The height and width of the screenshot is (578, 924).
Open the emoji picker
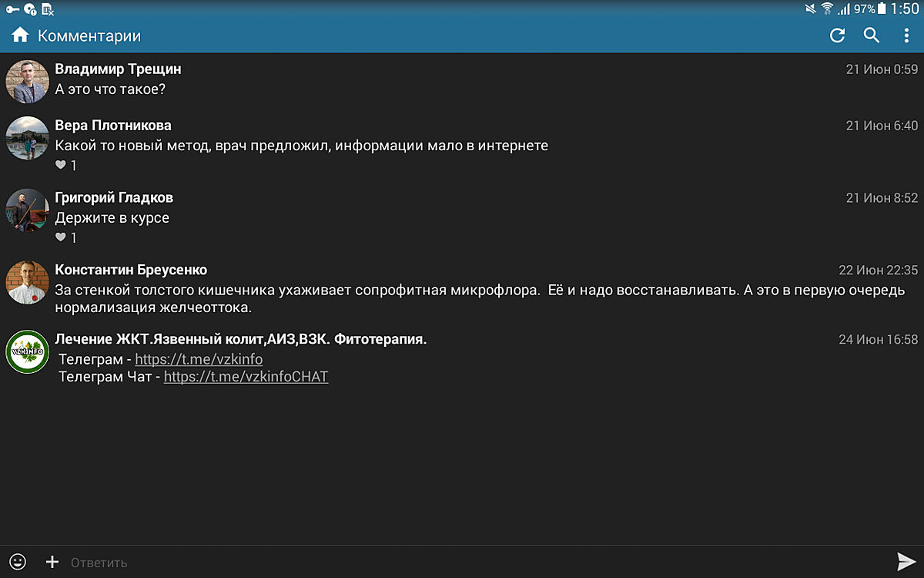coord(17,562)
